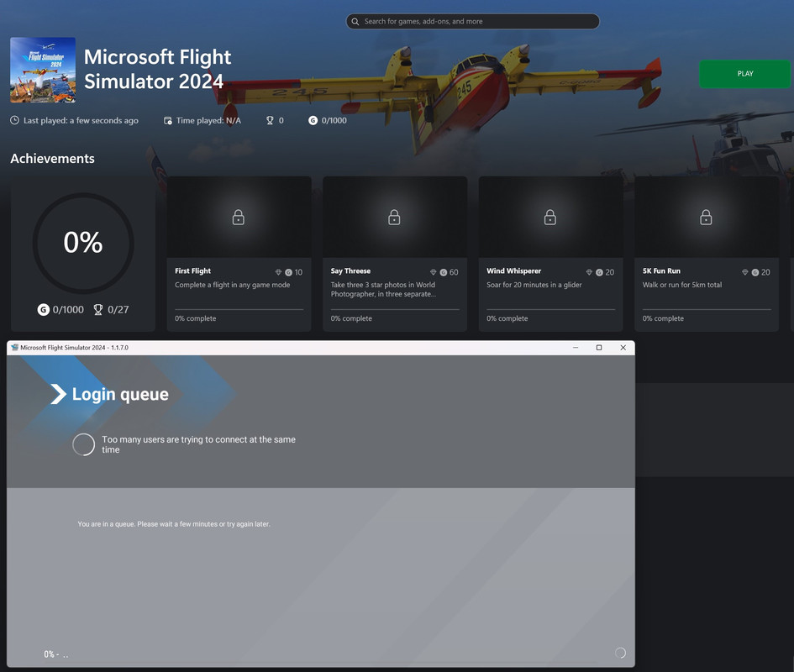Click the header trophy icon
794x672 pixels.
[270, 120]
